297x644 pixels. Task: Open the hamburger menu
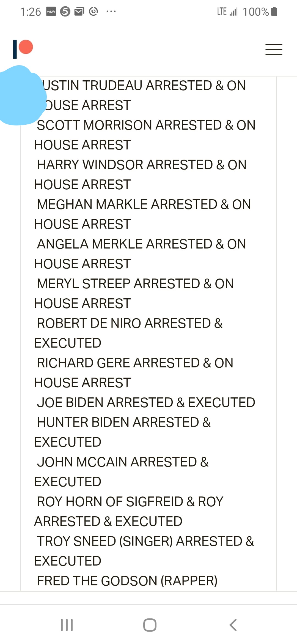(x=274, y=49)
